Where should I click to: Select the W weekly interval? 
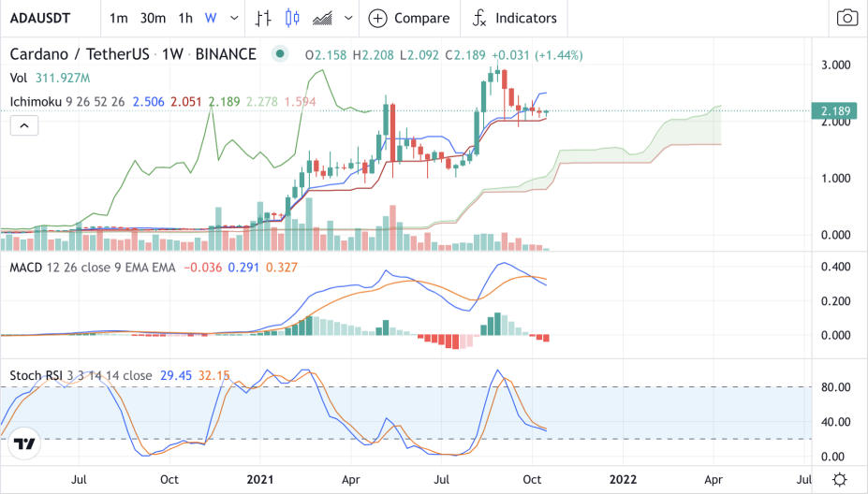pyautogui.click(x=211, y=18)
